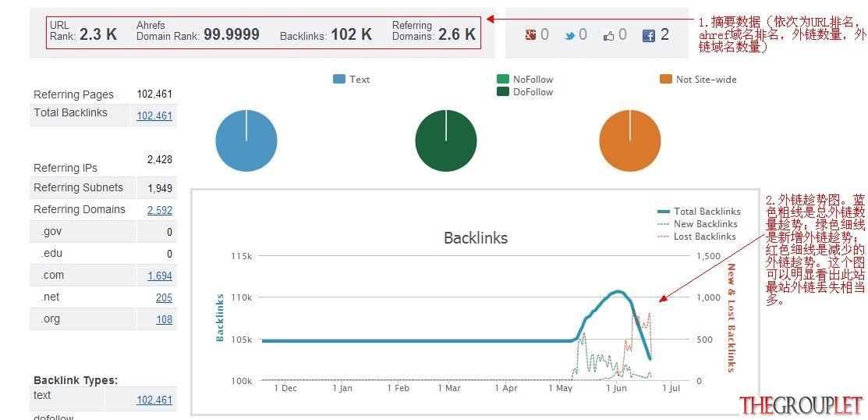The image size is (868, 420).
Task: Click the 105k label on left axis
Action: (242, 339)
